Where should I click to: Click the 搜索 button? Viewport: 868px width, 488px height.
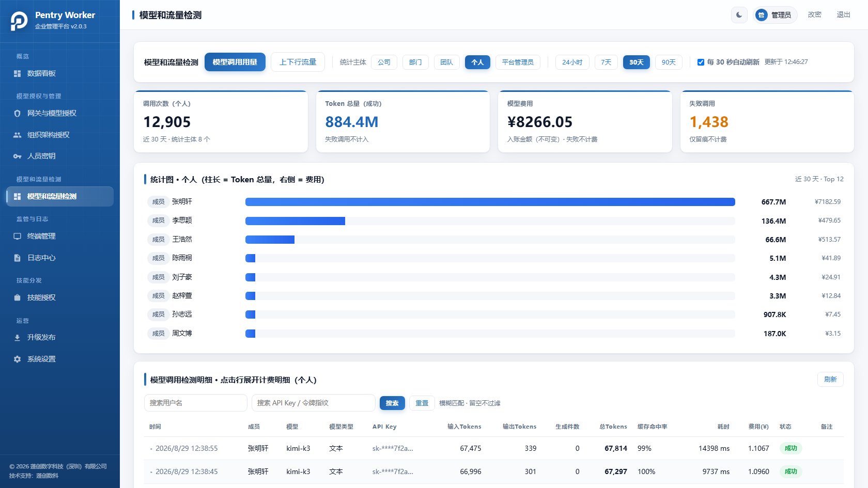(392, 403)
